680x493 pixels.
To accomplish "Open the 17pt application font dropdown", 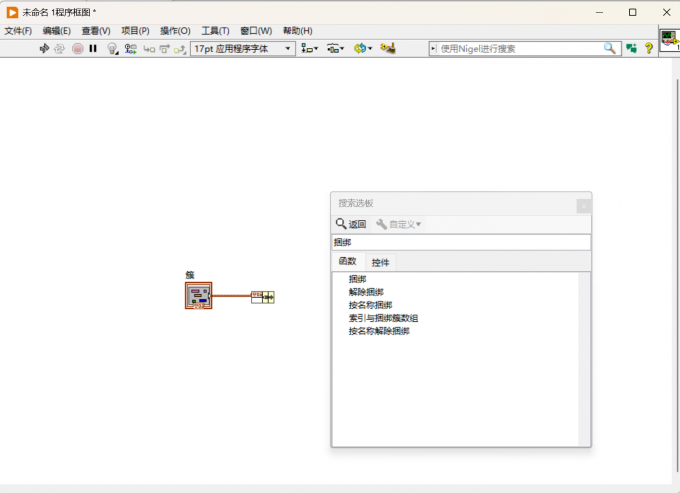I will pyautogui.click(x=243, y=49).
